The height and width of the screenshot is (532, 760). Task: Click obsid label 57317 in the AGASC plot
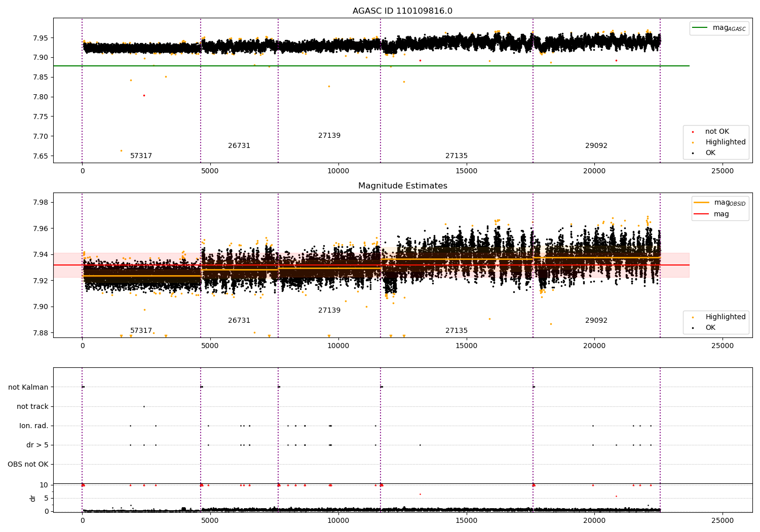(141, 156)
